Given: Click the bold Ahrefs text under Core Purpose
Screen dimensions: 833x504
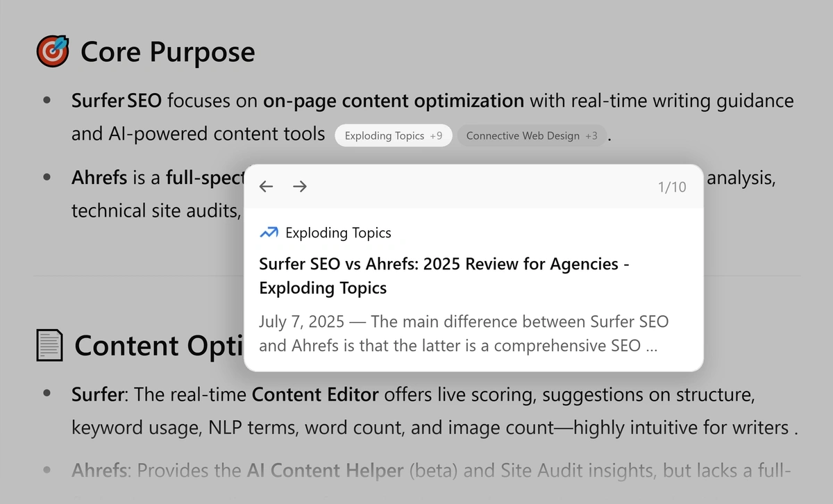Looking at the screenshot, I should (x=99, y=178).
